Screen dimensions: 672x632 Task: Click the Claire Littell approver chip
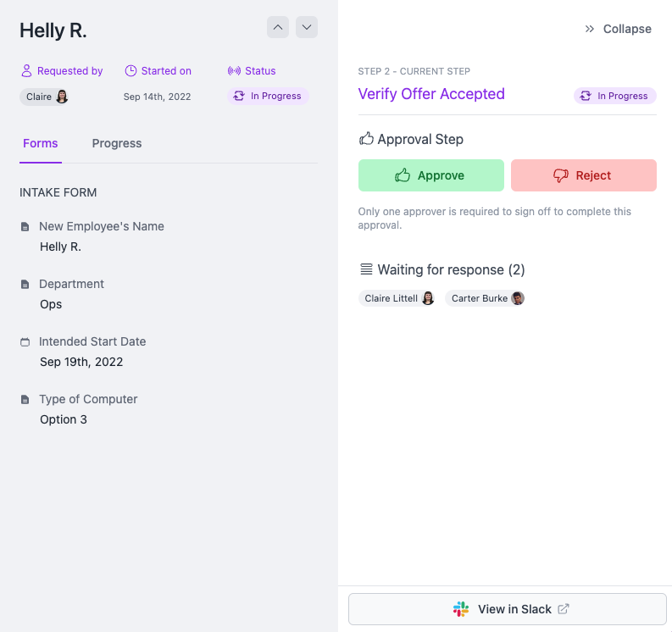coord(397,298)
